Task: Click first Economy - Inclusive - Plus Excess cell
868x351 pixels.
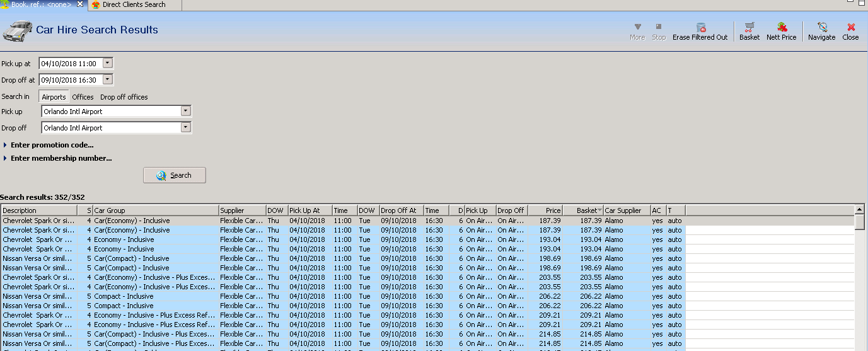Action: tap(156, 315)
